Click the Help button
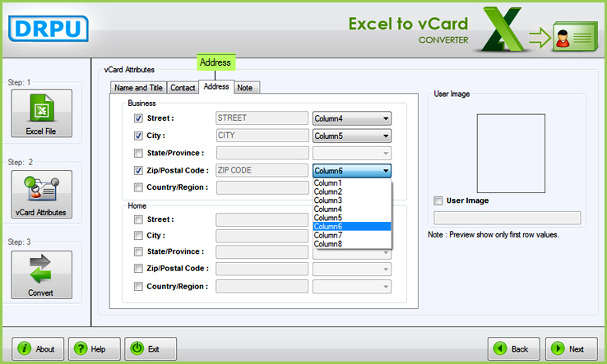 [95, 349]
